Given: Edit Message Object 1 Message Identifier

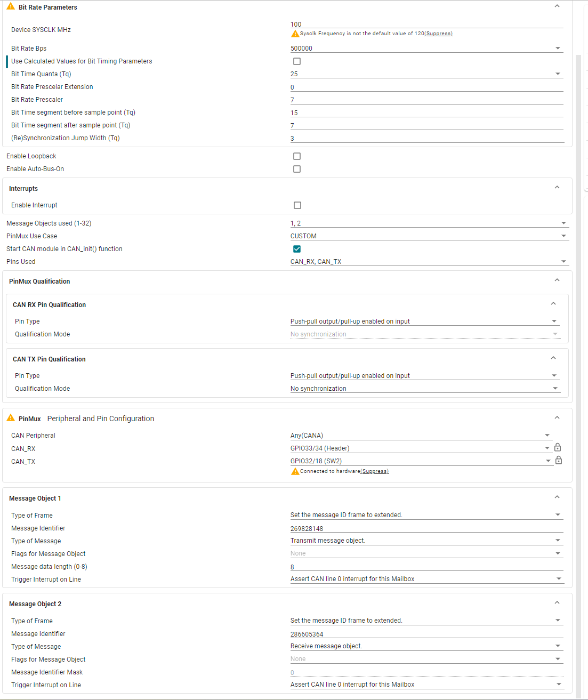Looking at the screenshot, I should [426, 529].
